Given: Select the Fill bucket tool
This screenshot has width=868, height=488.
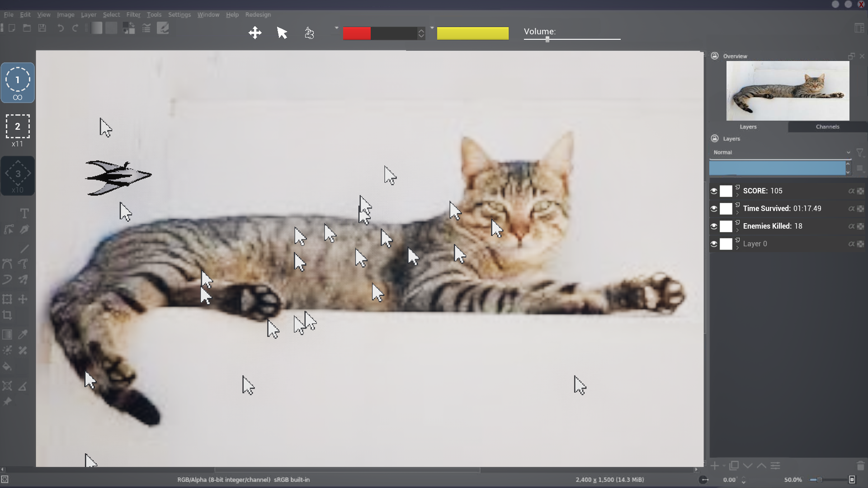Looking at the screenshot, I should [x=7, y=366].
